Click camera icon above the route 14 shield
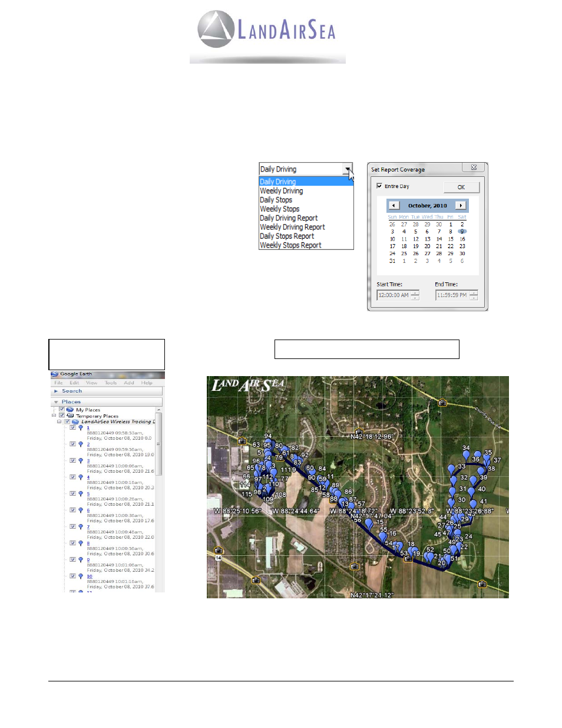Viewport: 562px width, 728px height. (219, 551)
